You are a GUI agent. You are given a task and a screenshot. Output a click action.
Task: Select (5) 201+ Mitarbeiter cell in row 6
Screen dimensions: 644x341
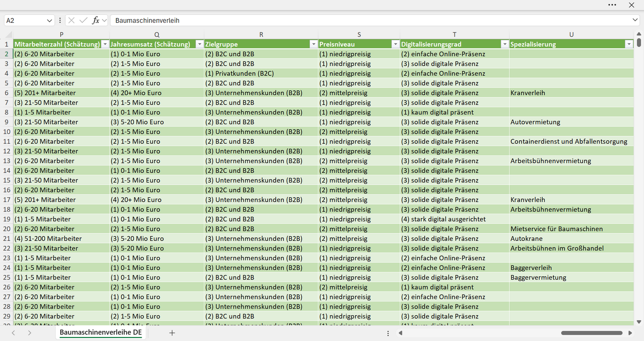(62, 93)
